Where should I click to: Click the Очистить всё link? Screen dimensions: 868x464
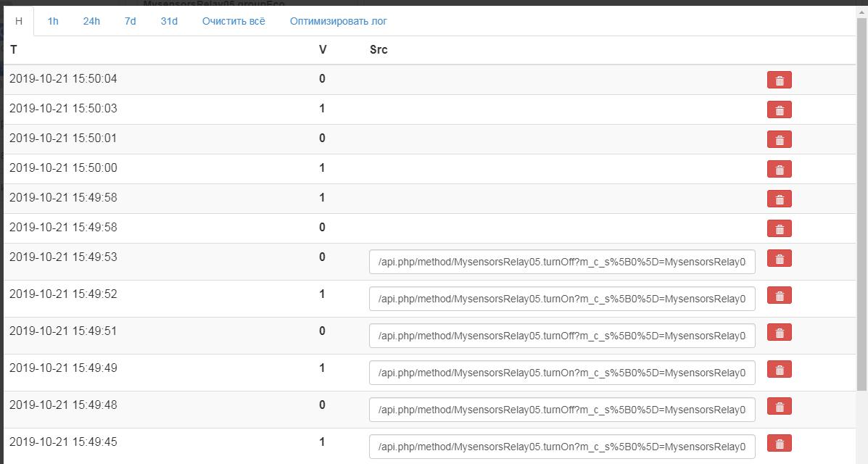click(233, 21)
